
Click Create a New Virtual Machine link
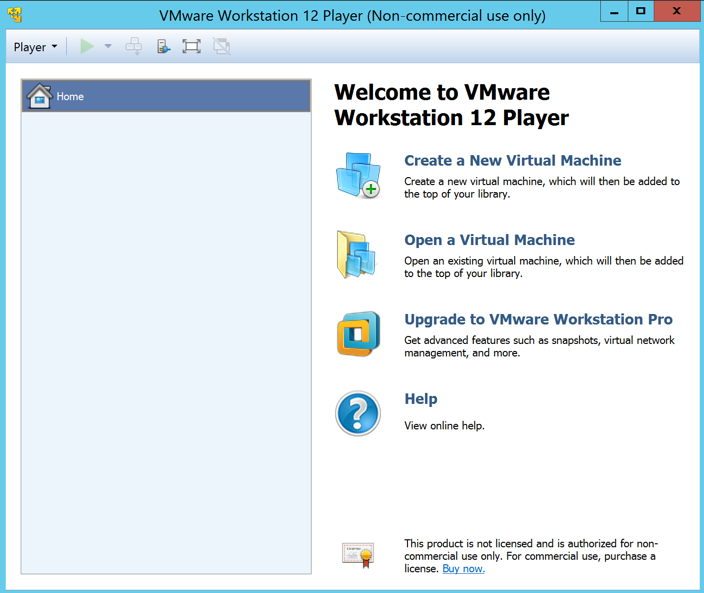(513, 160)
